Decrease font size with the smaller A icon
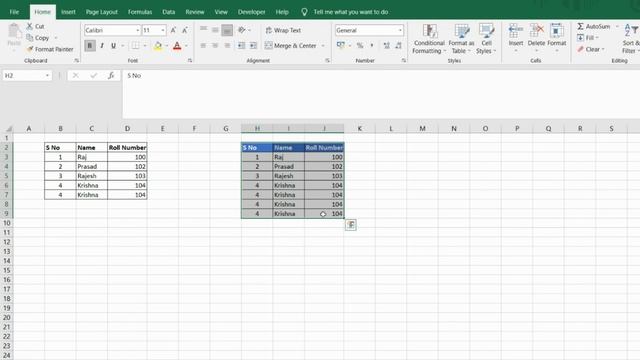This screenshot has width=640, height=360. [x=185, y=30]
